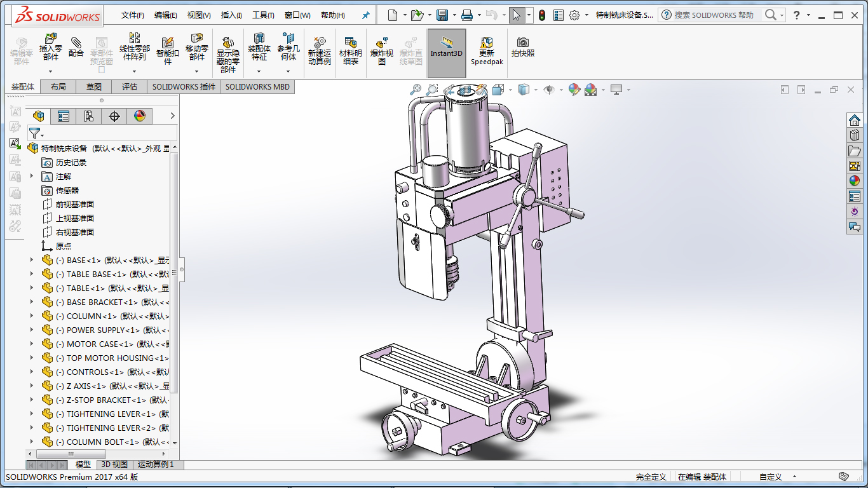Open the 文件(F) menu
The width and height of the screenshot is (868, 488).
point(133,15)
